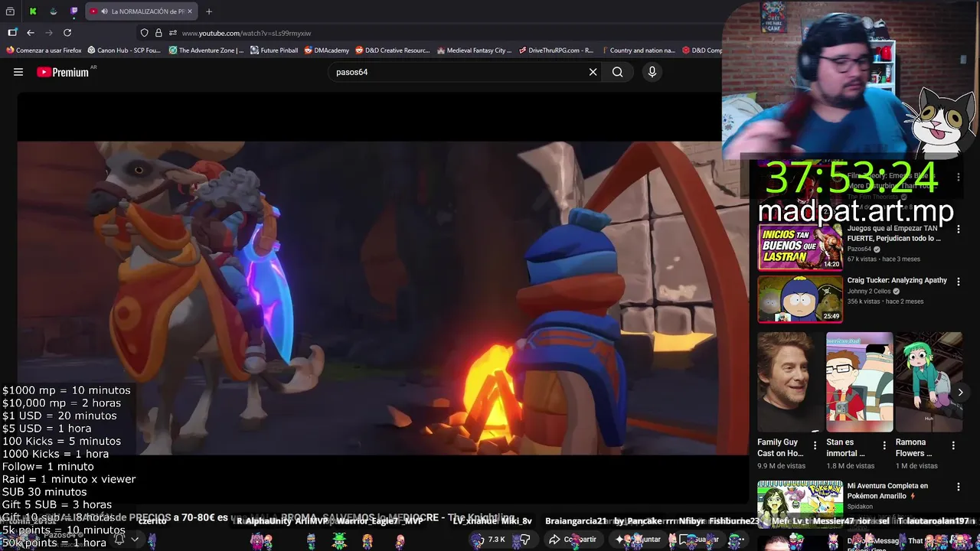Click the Compartir share button
Screen dimensions: 980x551
tap(573, 540)
